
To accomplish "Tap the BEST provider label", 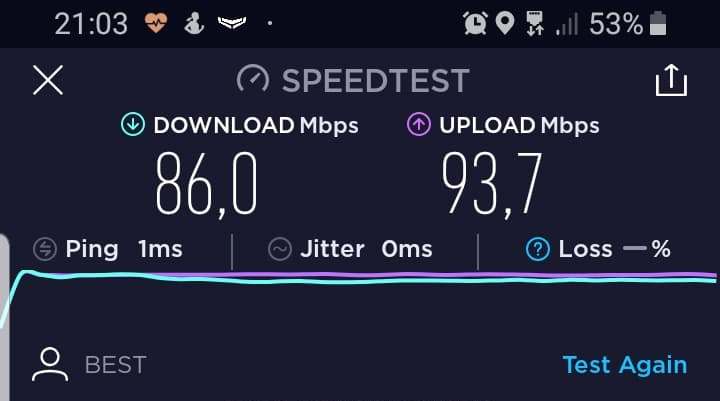I will pyautogui.click(x=116, y=365).
